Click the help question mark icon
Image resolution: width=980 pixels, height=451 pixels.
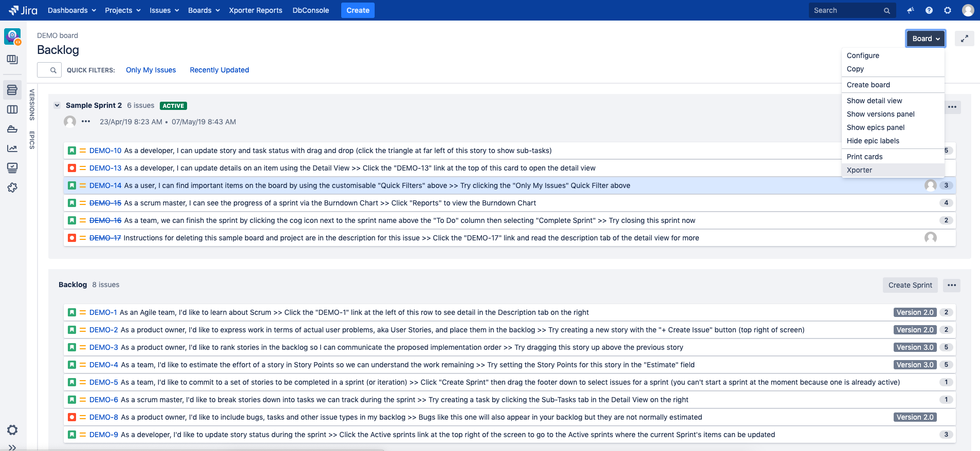pos(929,10)
